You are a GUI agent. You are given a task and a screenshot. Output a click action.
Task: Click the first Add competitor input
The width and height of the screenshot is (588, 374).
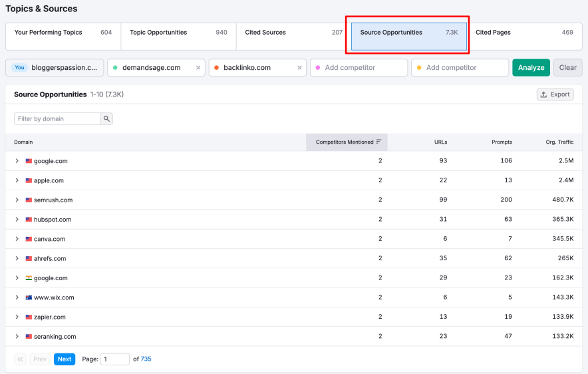[363, 68]
